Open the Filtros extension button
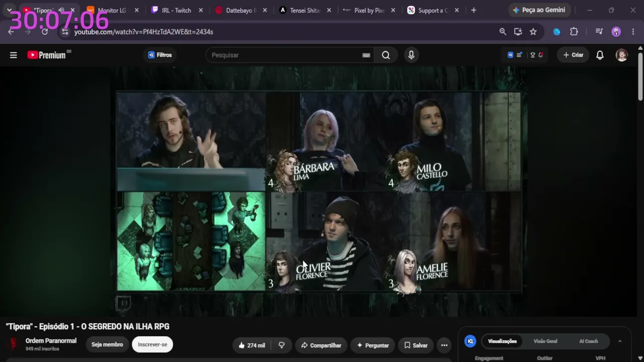This screenshot has height=362, width=644. pyautogui.click(x=160, y=55)
